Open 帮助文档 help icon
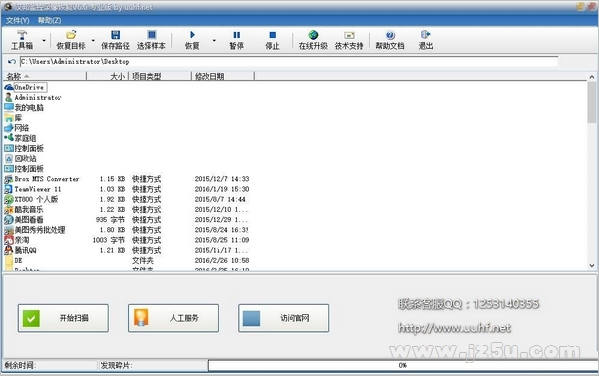Screen dimensions: 599x376 pos(390,35)
